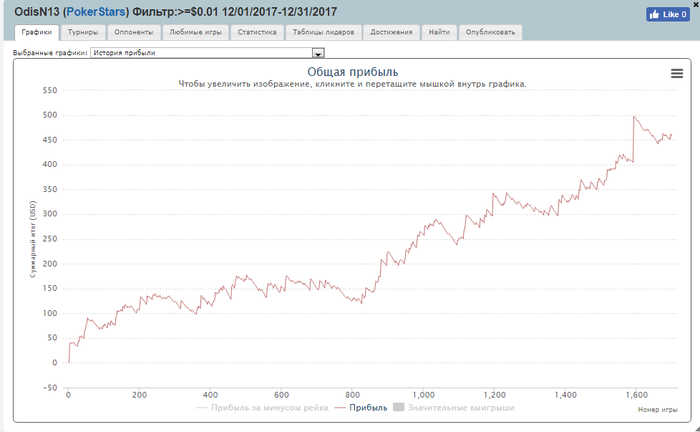Open the Таблицы лидеров tab
This screenshot has height=432, width=700.
(323, 32)
